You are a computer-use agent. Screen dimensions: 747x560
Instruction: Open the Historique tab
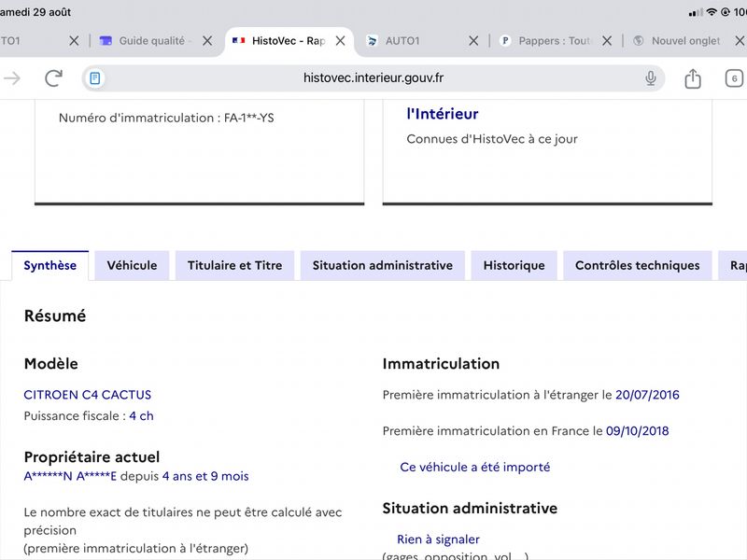point(514,265)
